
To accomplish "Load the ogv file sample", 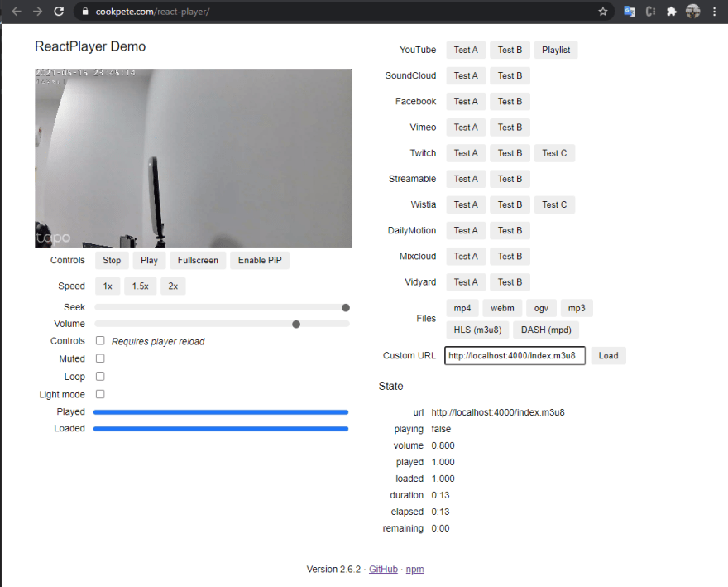I will 541,308.
